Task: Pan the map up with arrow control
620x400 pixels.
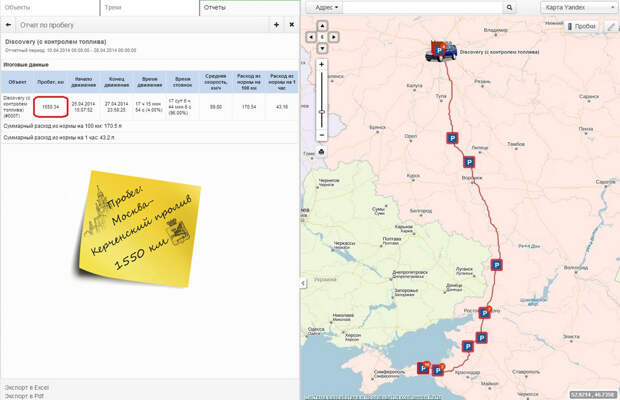Action: (x=322, y=26)
